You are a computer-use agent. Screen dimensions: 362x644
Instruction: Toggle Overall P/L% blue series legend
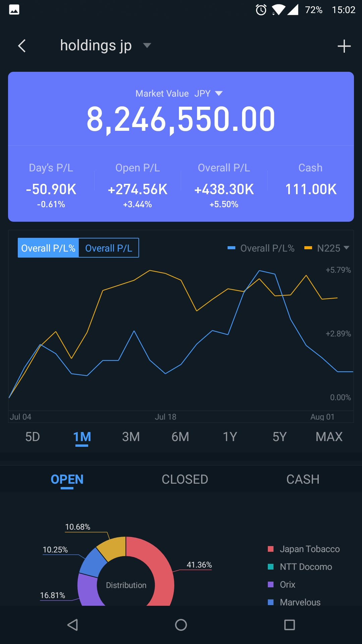(x=261, y=248)
